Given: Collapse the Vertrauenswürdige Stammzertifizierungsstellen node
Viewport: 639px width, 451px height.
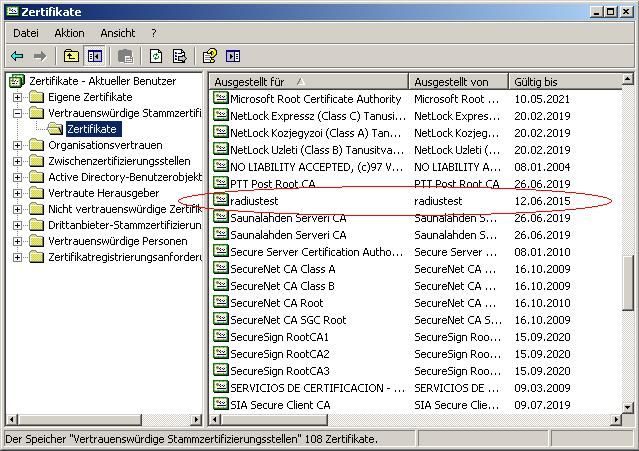Looking at the screenshot, I should coord(17,113).
